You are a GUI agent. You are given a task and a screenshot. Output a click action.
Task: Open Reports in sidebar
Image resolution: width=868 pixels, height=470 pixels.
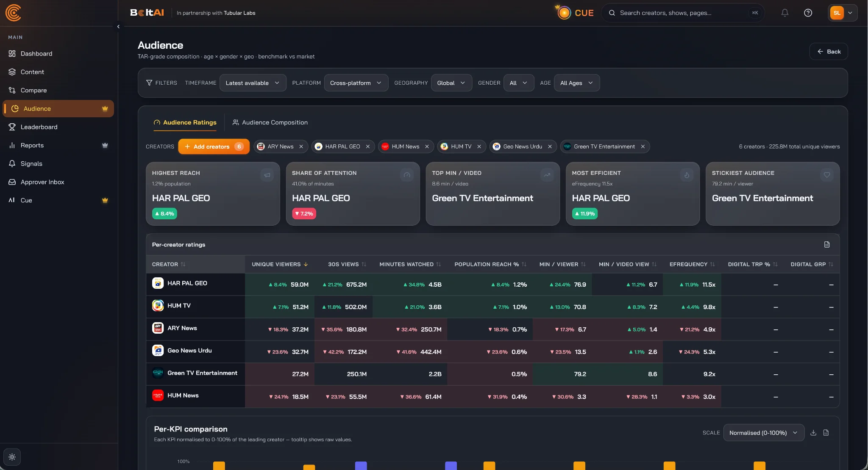tap(58, 145)
